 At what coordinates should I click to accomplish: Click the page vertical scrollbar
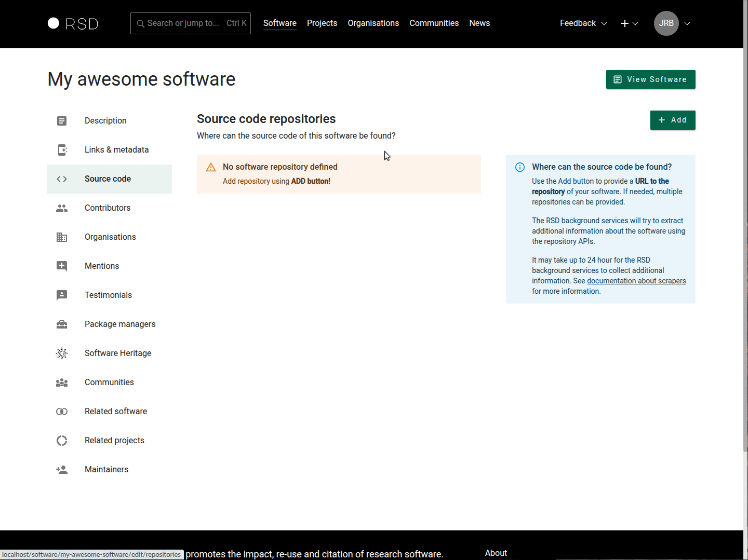pos(745,259)
